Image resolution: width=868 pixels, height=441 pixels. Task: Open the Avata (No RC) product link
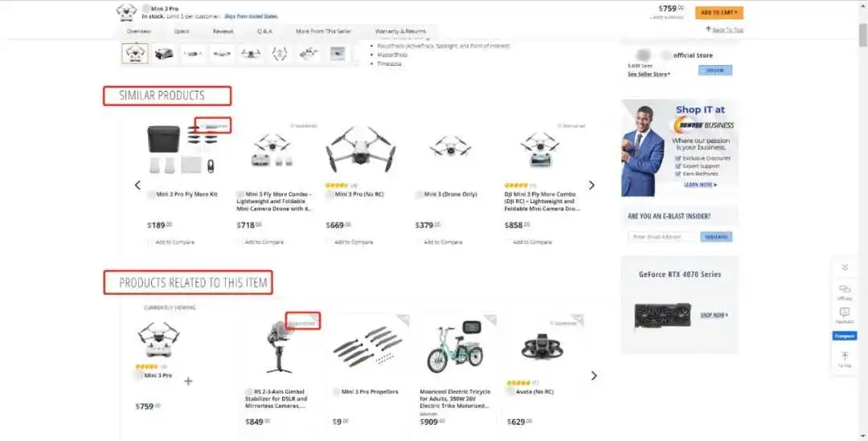coord(534,392)
